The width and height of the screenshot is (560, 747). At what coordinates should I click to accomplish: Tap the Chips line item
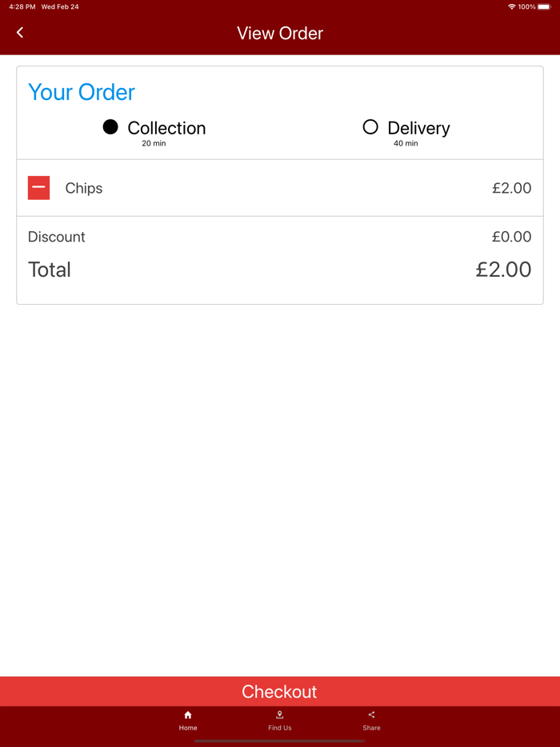(83, 188)
